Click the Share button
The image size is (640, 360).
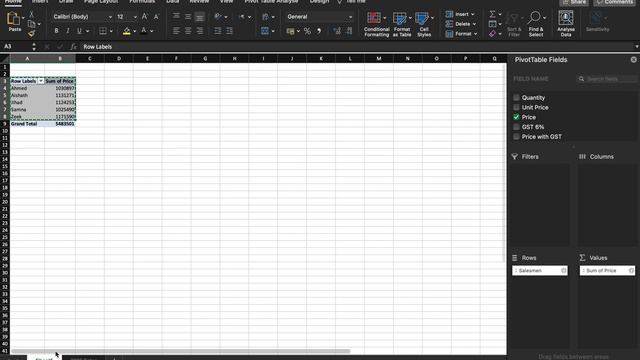tap(573, 2)
